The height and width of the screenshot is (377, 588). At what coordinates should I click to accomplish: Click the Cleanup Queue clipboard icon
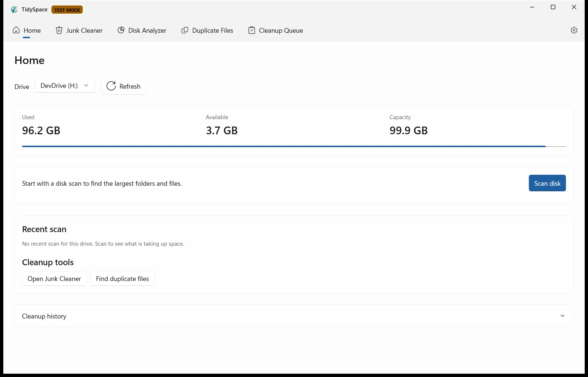252,30
